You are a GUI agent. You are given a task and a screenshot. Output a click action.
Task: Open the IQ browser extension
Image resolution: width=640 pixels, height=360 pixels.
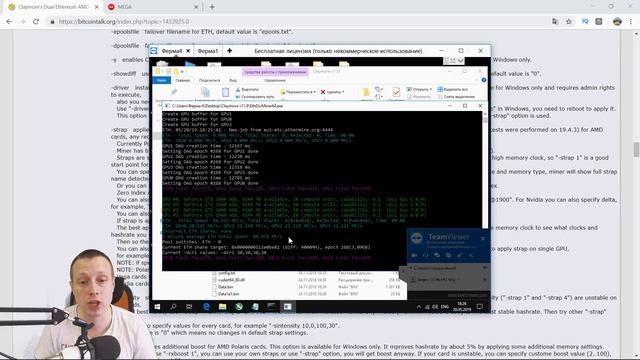point(585,22)
